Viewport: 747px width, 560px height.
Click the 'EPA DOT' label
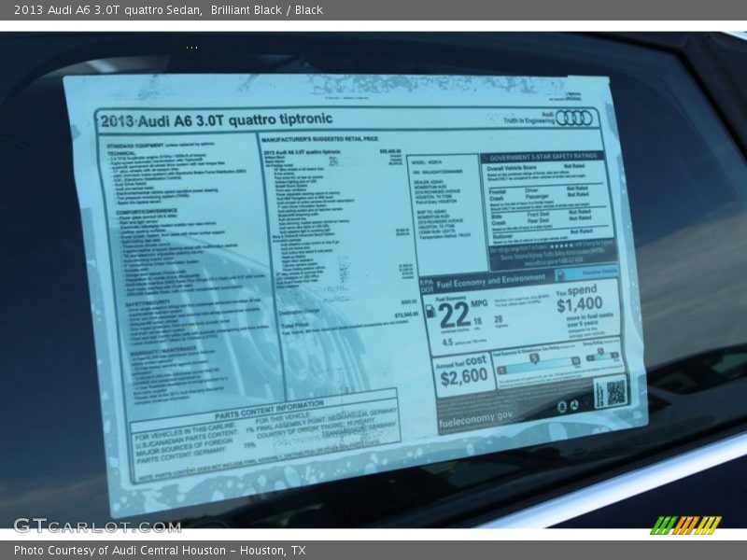427,286
